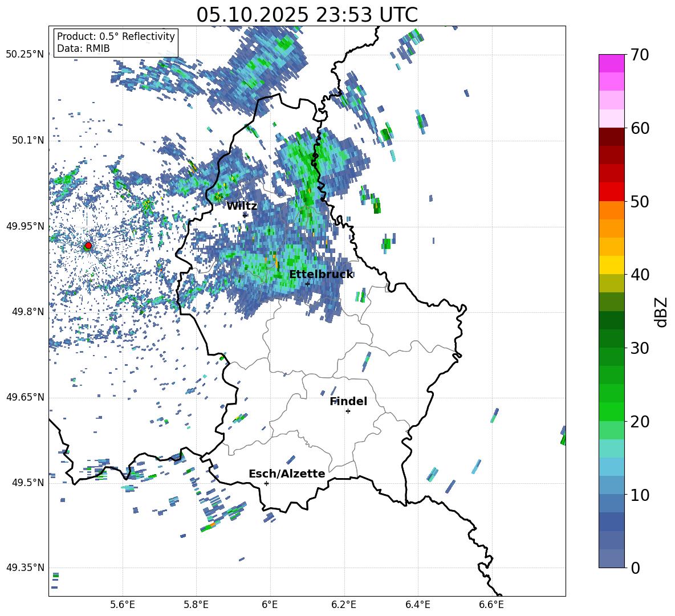Click 'Product: 0.5° Reflectivity' text
The width and height of the screenshot is (675, 616).
point(116,36)
